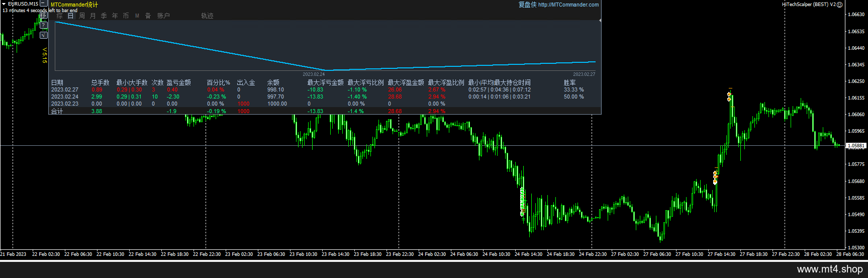The height and width of the screenshot is (278, 868).
Task: Switch to the 年 yearly tab
Action: [115, 16]
